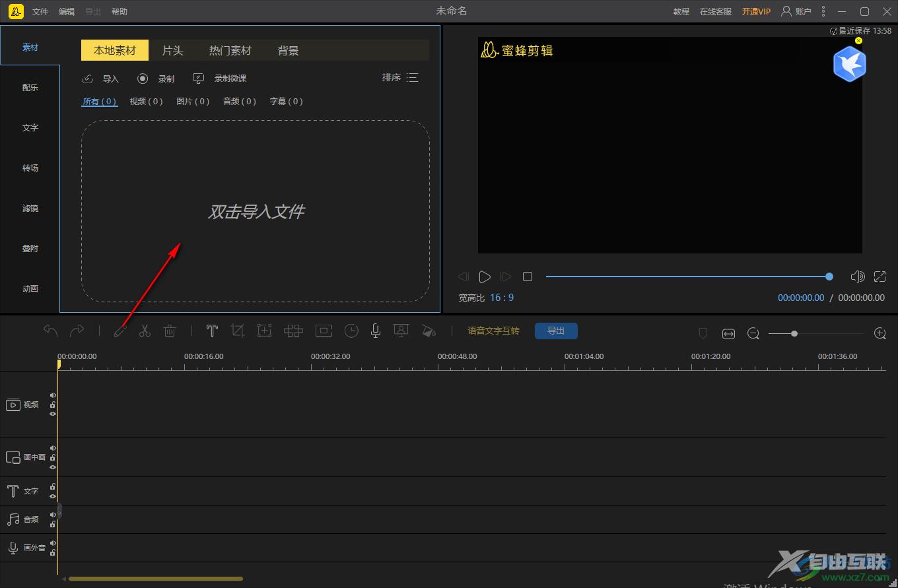Screen dimensions: 898x588
Task: Apply the mosaic tool
Action: (293, 331)
